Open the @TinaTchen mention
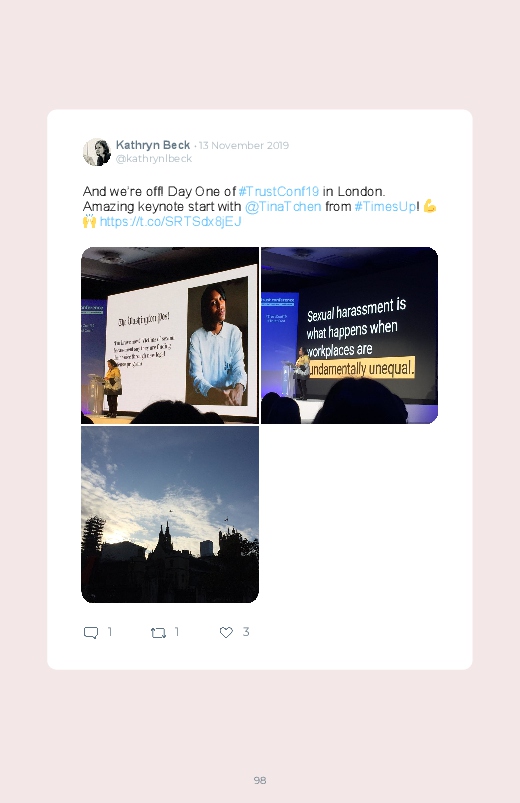520x803 pixels. tap(283, 206)
